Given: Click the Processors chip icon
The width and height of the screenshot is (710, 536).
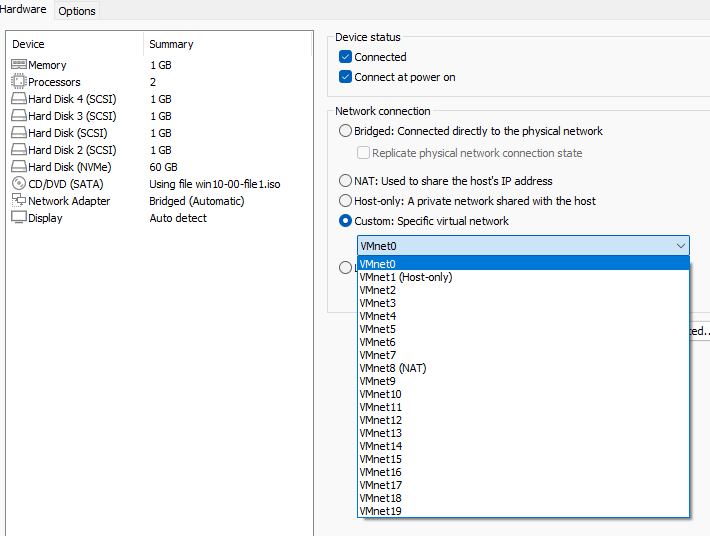Looking at the screenshot, I should [x=19, y=81].
